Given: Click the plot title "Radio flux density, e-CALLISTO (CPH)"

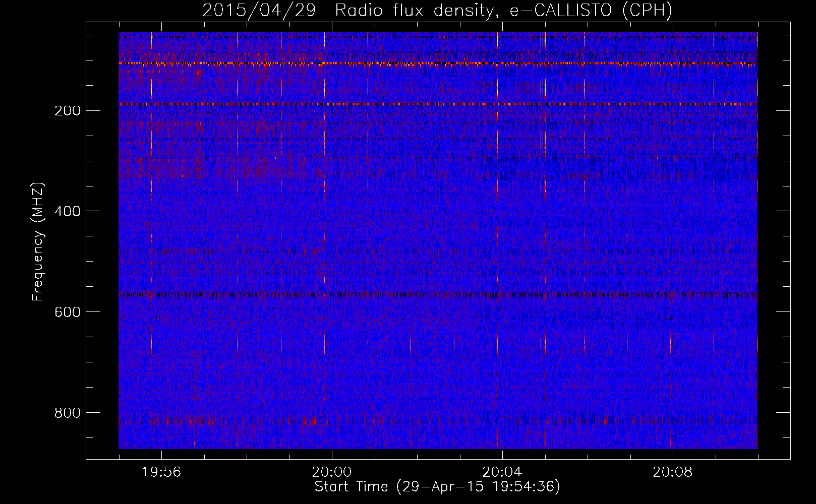Looking at the screenshot, I should pyautogui.click(x=503, y=10).
